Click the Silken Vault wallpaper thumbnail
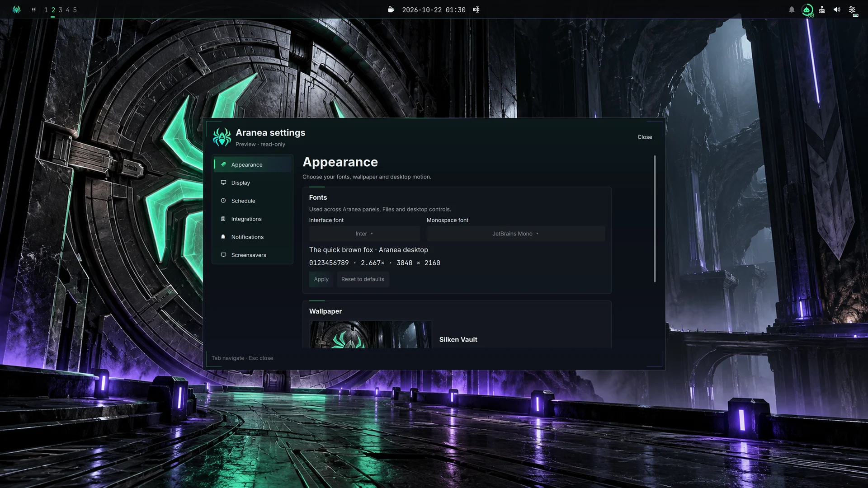The height and width of the screenshot is (488, 868). click(370, 334)
